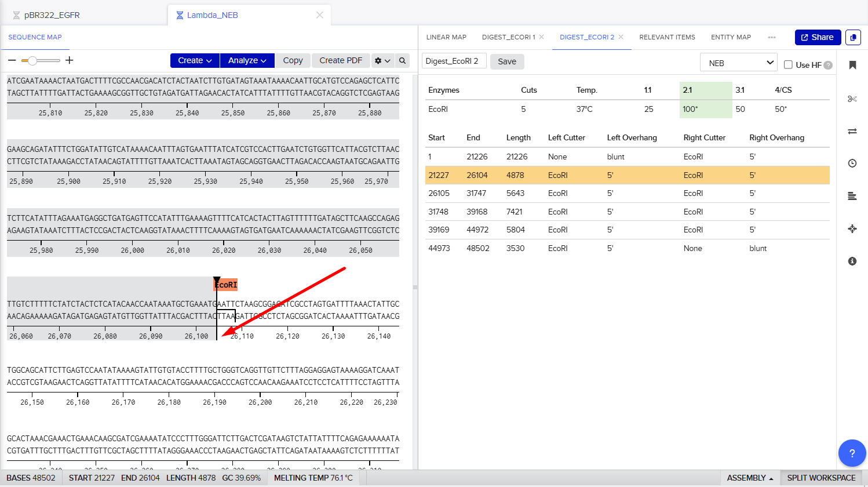Click the Digest_EcoRI 2 name field

(x=454, y=61)
